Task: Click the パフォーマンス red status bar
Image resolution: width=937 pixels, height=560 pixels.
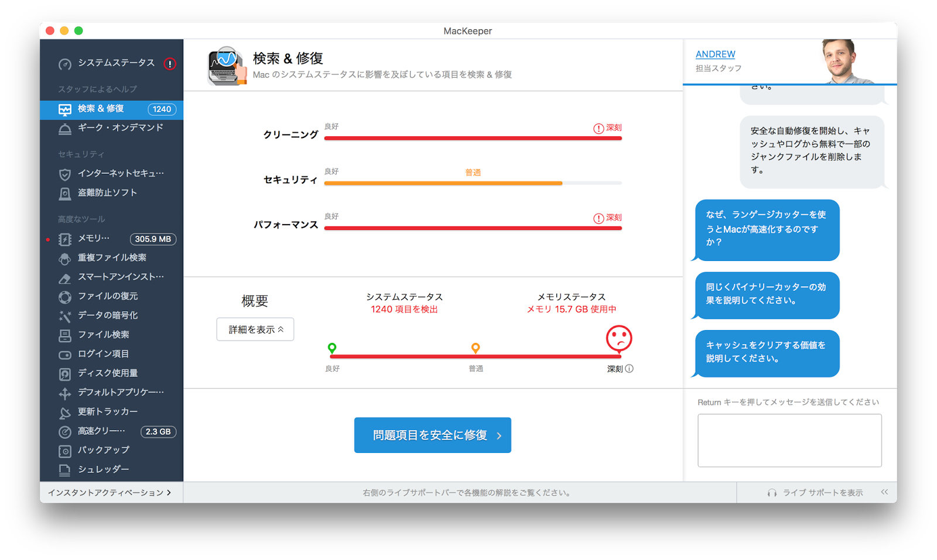Action: (x=473, y=228)
